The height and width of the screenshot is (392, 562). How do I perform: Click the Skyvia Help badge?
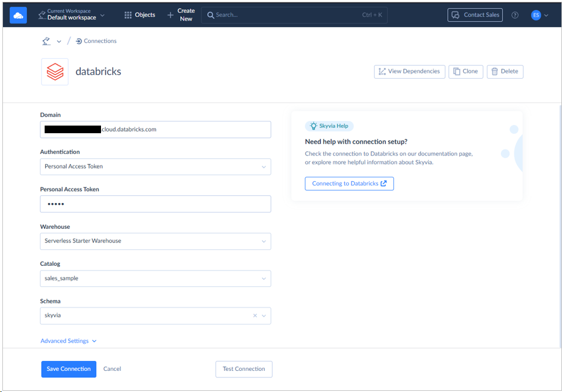[329, 126]
